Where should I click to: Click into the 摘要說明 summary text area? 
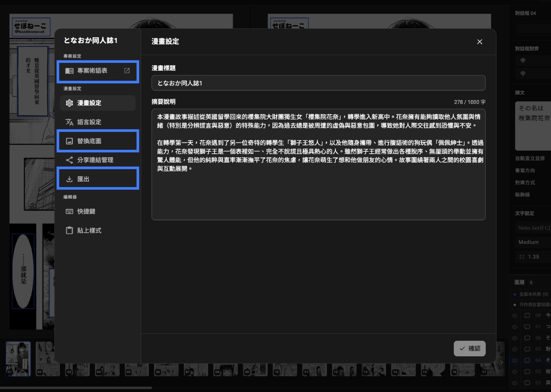[x=318, y=164]
